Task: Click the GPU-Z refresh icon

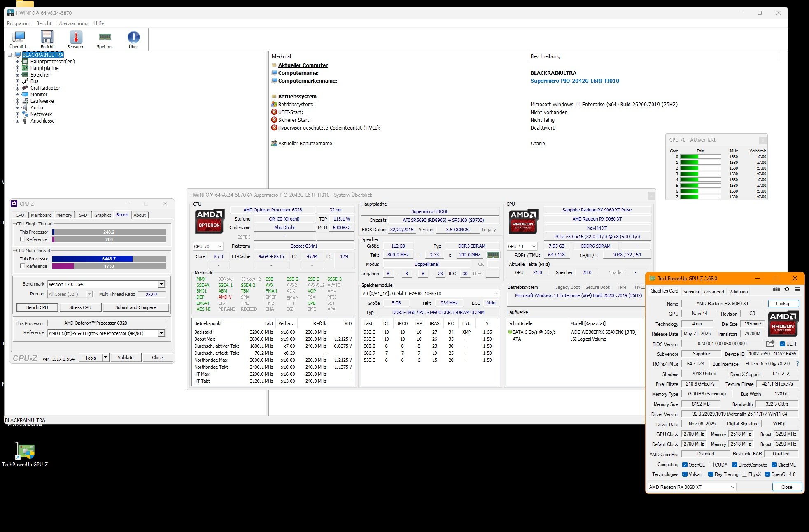Action: point(787,290)
